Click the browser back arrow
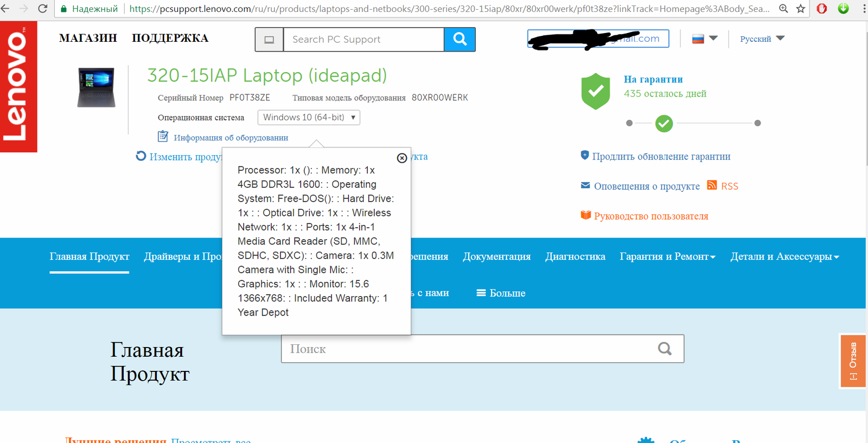 pyautogui.click(x=5, y=9)
